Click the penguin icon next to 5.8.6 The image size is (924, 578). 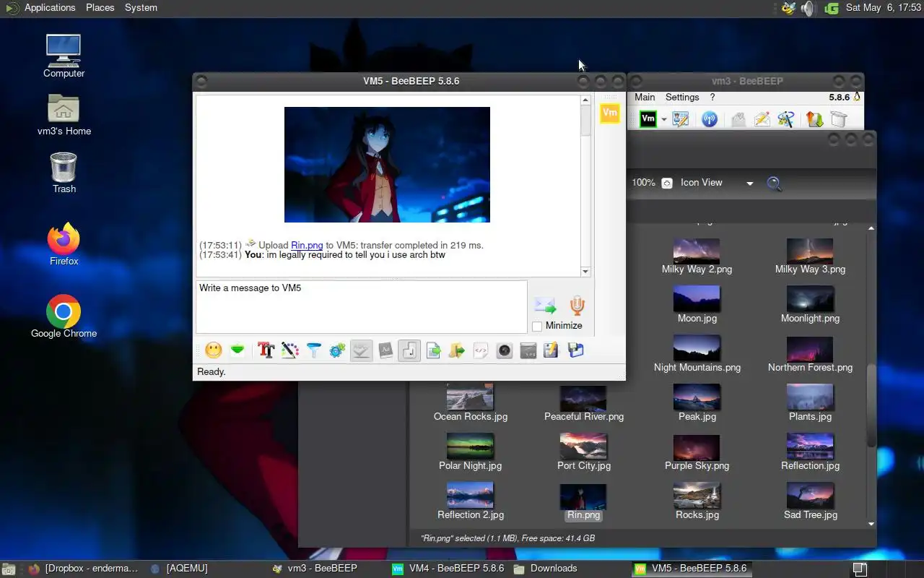(857, 97)
